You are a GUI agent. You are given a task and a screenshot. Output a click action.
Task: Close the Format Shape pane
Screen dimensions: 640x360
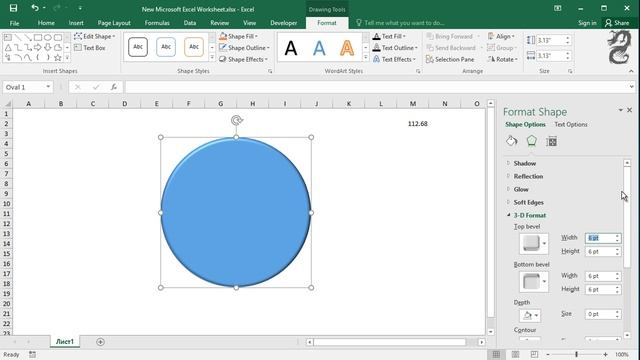629,110
